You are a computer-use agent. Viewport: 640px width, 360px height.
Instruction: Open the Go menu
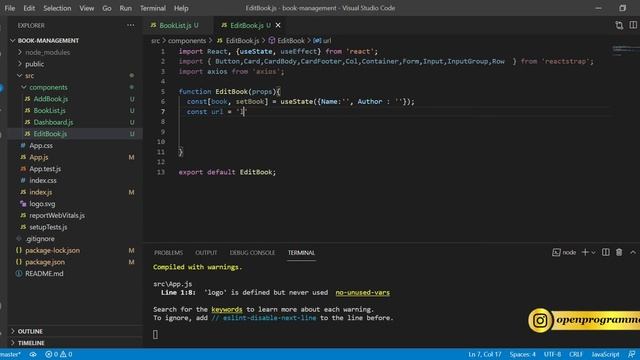click(107, 8)
